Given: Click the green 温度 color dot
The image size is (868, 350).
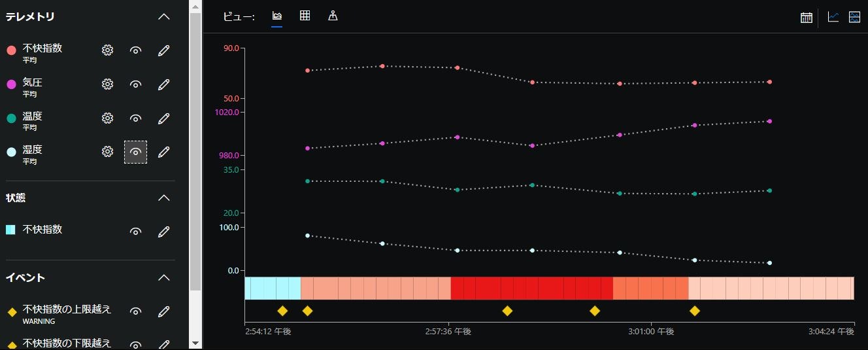Looking at the screenshot, I should (11, 118).
